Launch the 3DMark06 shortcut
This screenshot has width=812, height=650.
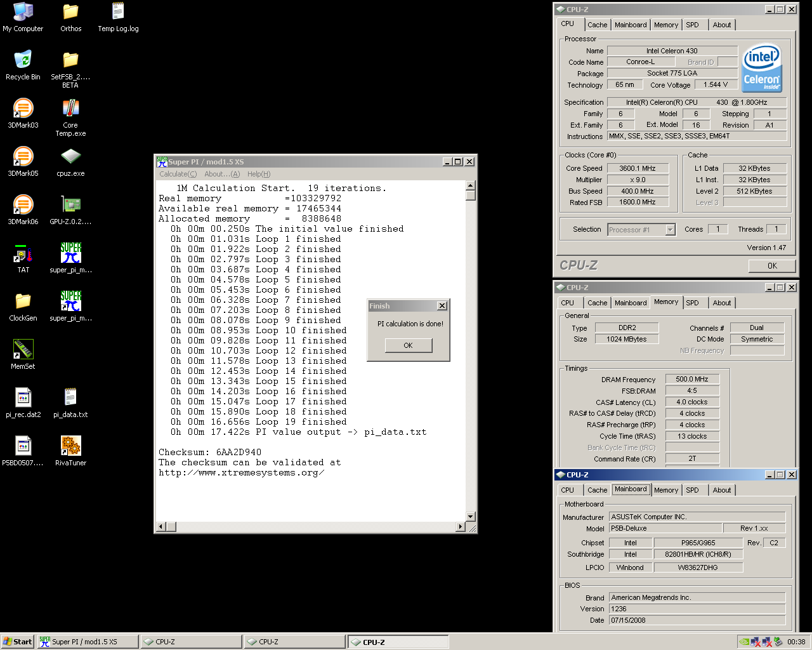(x=23, y=210)
